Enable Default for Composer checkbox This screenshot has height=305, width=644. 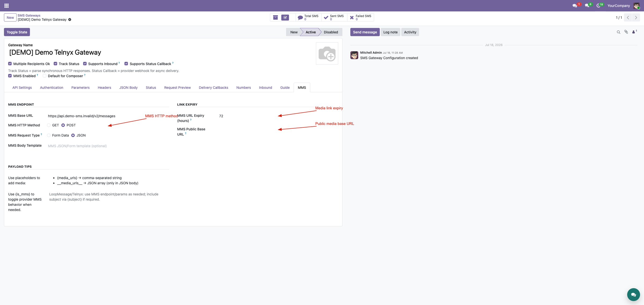45,76
